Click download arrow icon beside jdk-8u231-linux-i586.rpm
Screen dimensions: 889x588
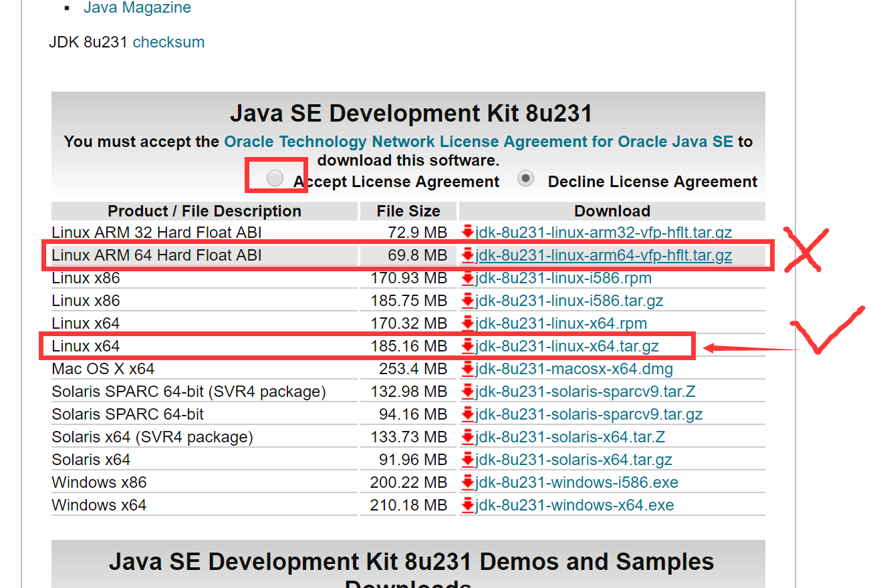coord(468,277)
